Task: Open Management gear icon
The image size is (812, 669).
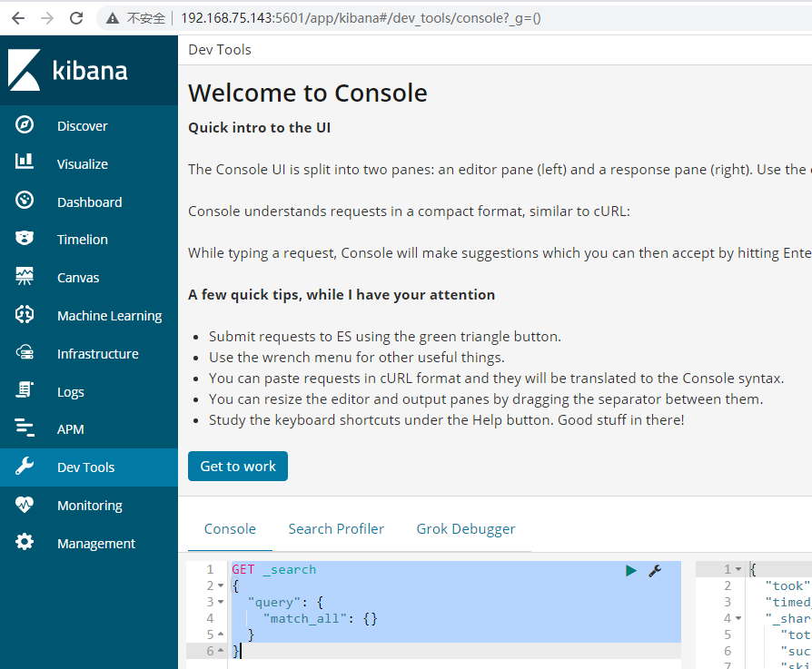Action: [25, 542]
